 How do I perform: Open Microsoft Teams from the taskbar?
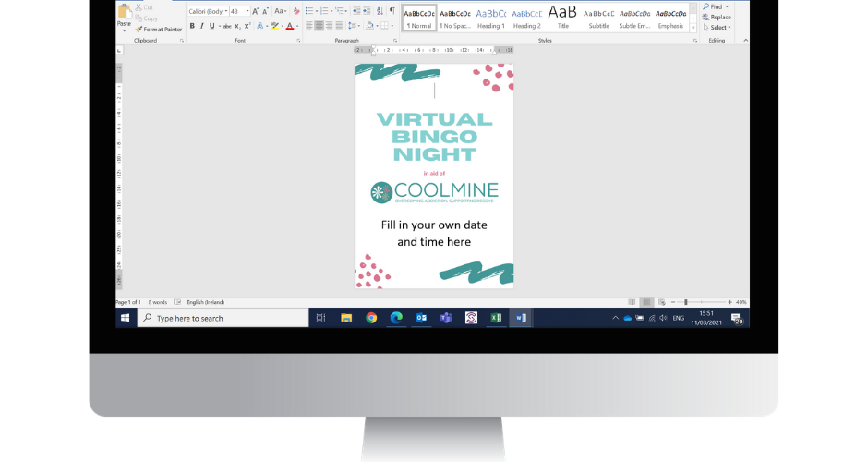click(446, 318)
